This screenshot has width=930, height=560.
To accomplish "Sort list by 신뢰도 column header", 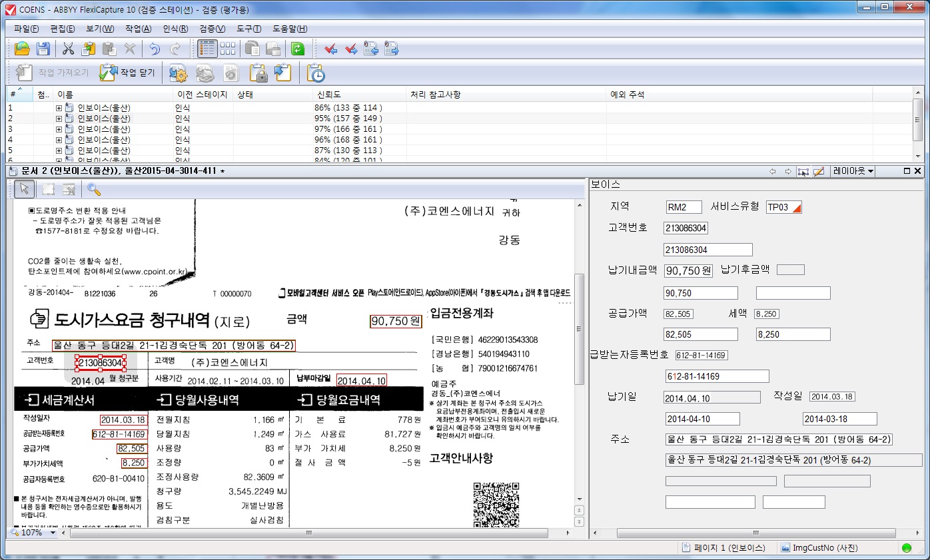I will click(x=359, y=95).
